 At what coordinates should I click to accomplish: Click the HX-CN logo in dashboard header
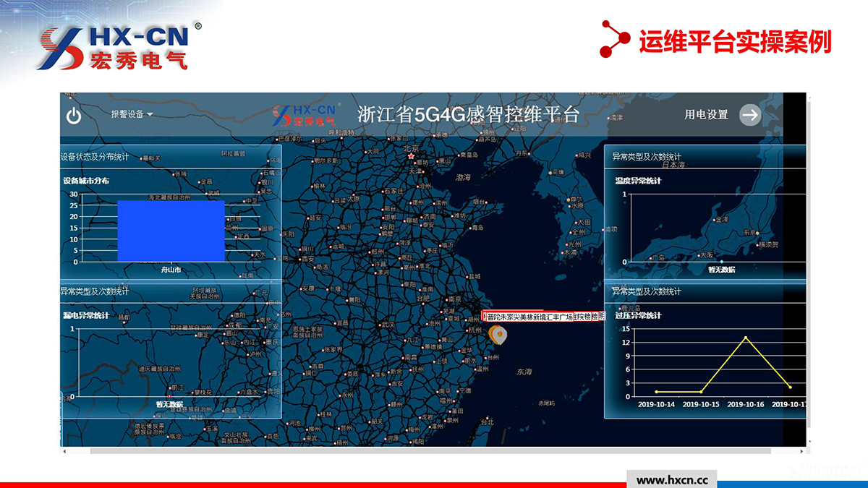coord(305,115)
